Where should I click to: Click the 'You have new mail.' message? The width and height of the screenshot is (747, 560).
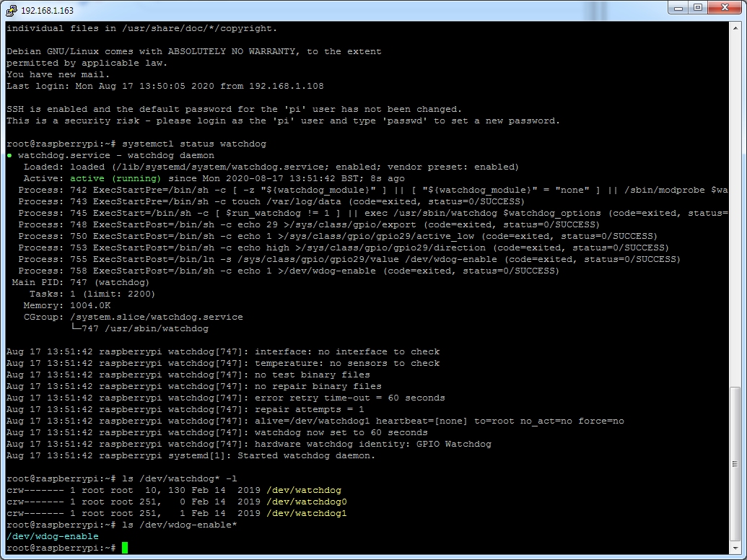58,74
